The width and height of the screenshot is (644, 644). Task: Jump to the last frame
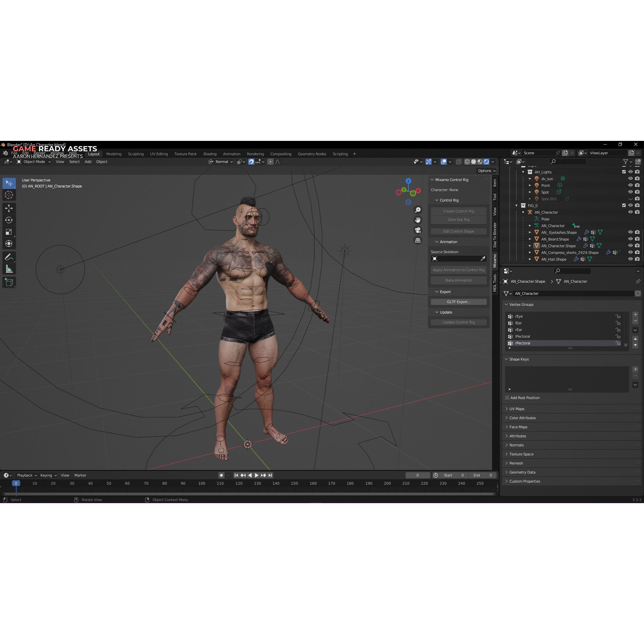(270, 475)
